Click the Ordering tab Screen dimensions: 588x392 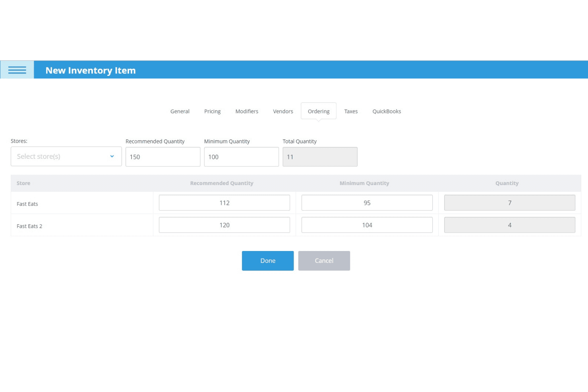[319, 111]
